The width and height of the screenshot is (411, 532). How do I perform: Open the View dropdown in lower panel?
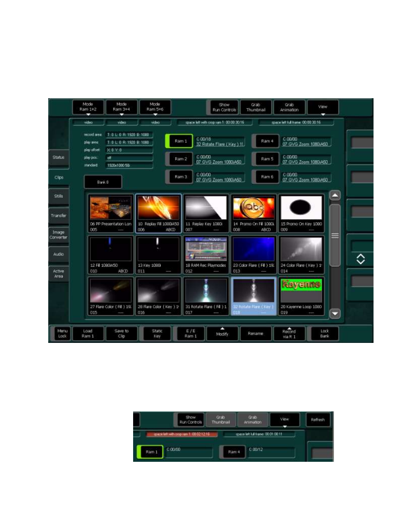point(285,420)
